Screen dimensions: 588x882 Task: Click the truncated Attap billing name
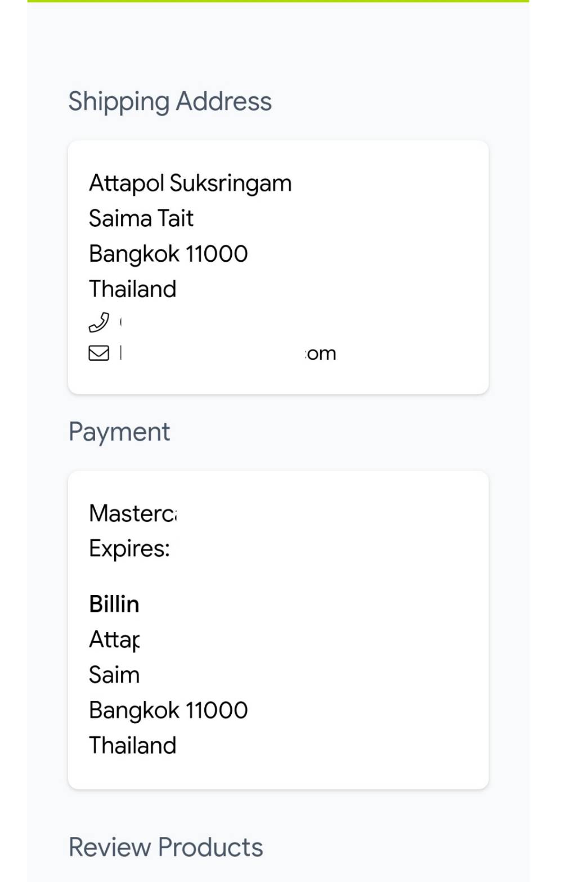[x=114, y=640]
